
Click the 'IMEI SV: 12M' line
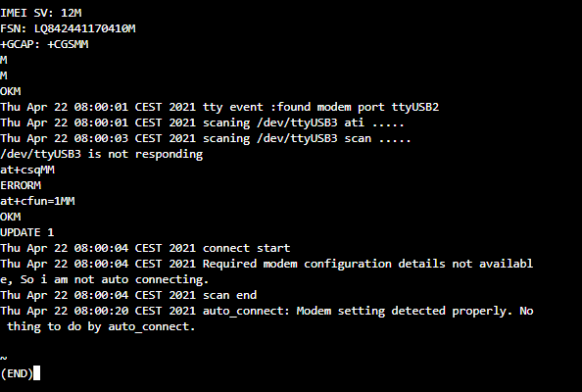41,13
